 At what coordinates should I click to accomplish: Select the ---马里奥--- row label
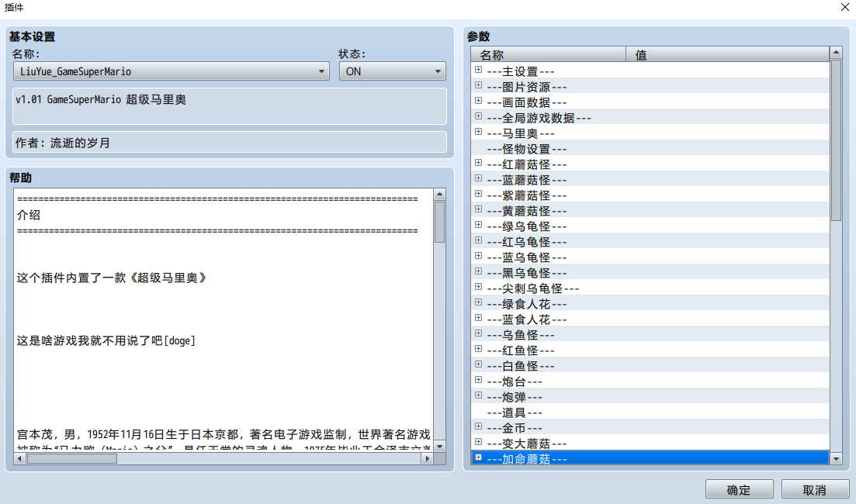point(521,133)
